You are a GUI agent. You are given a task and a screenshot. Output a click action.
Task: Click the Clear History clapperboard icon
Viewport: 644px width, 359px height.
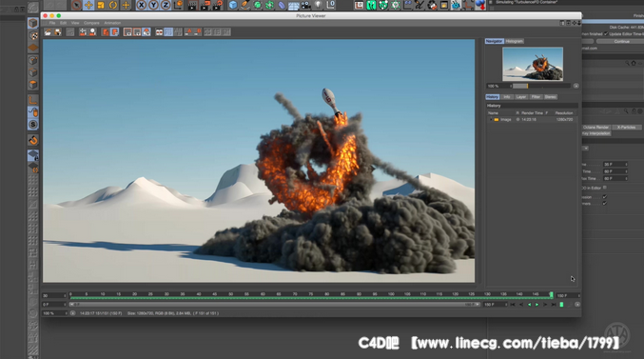point(83,32)
